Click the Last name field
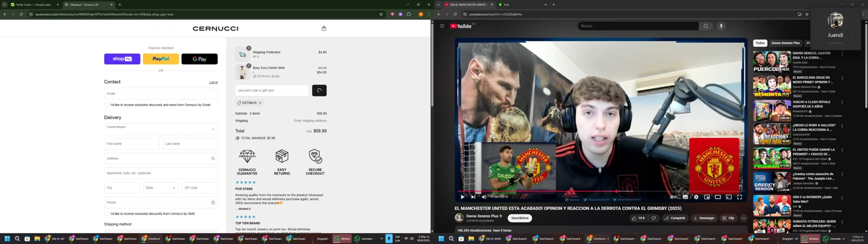868x244 pixels. click(190, 144)
